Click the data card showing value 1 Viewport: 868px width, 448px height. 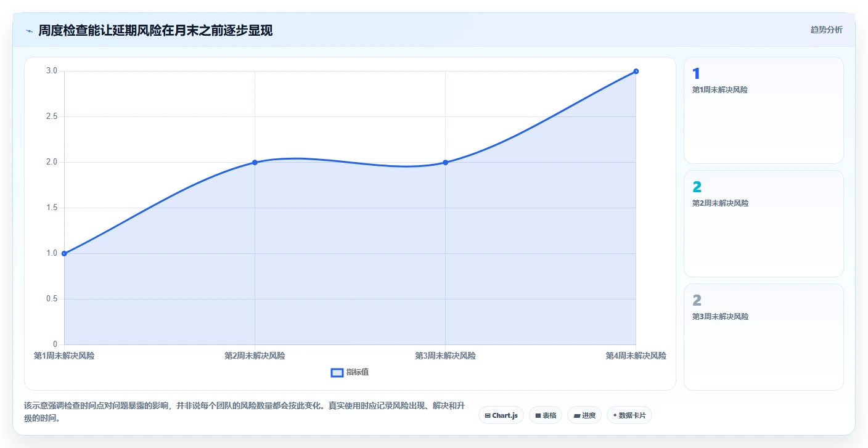click(x=763, y=110)
